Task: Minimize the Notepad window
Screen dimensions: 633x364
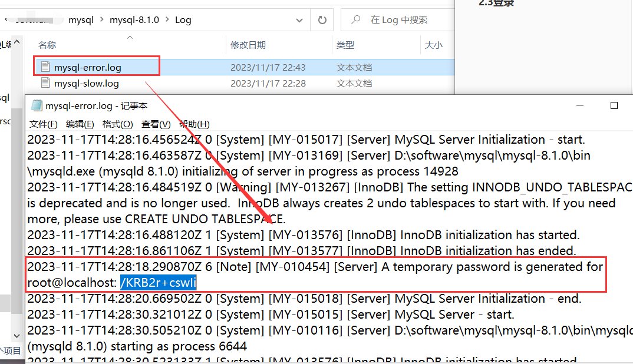Action: [580, 105]
